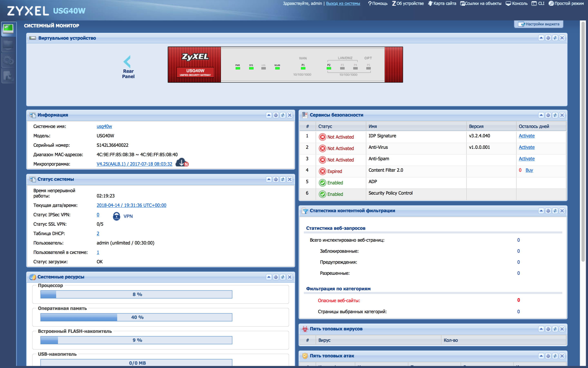
Task: Switch to Rear Panel view arrow
Action: coord(127,62)
